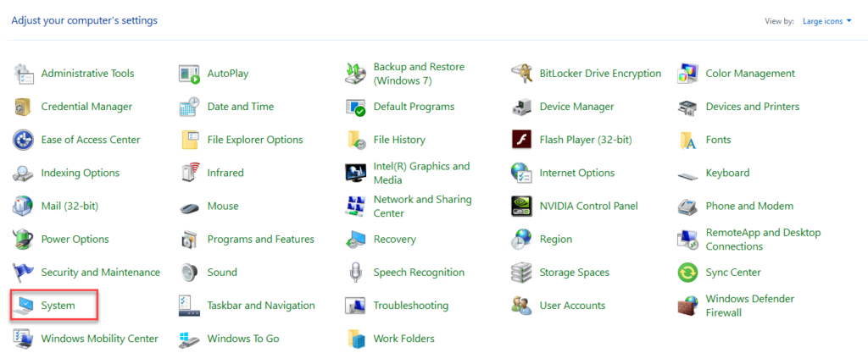Viewport: 868px width, 364px height.
Task: Click the Device Manager icon
Action: click(522, 107)
